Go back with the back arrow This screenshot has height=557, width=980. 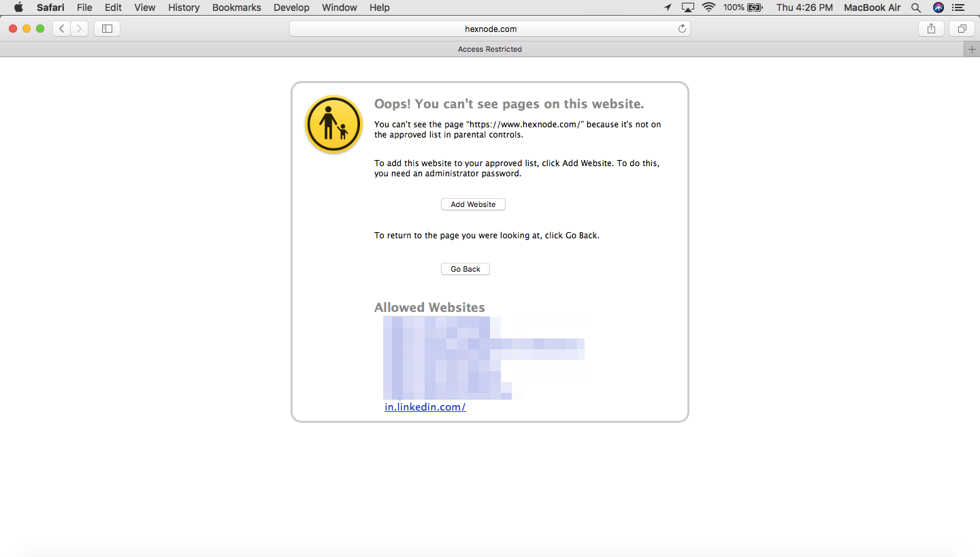click(62, 29)
